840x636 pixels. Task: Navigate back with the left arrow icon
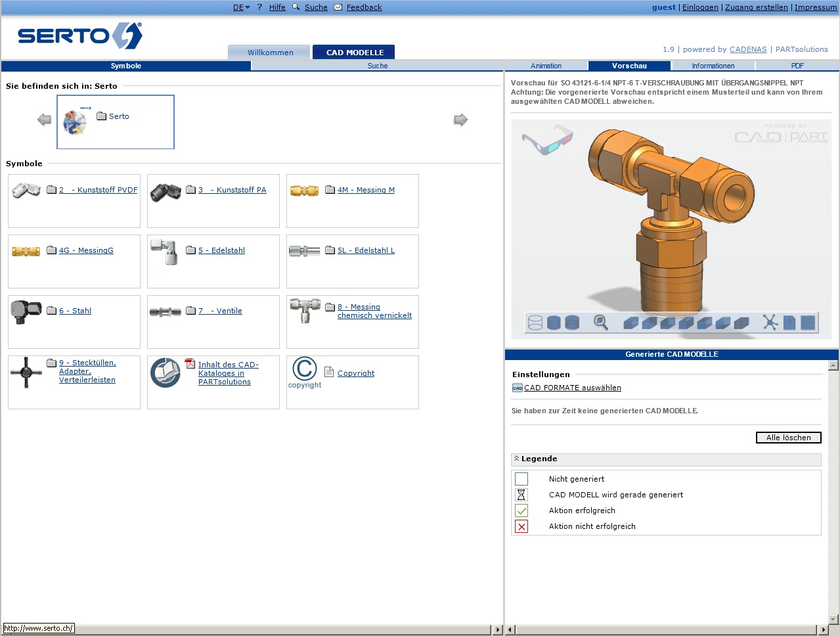click(x=44, y=120)
